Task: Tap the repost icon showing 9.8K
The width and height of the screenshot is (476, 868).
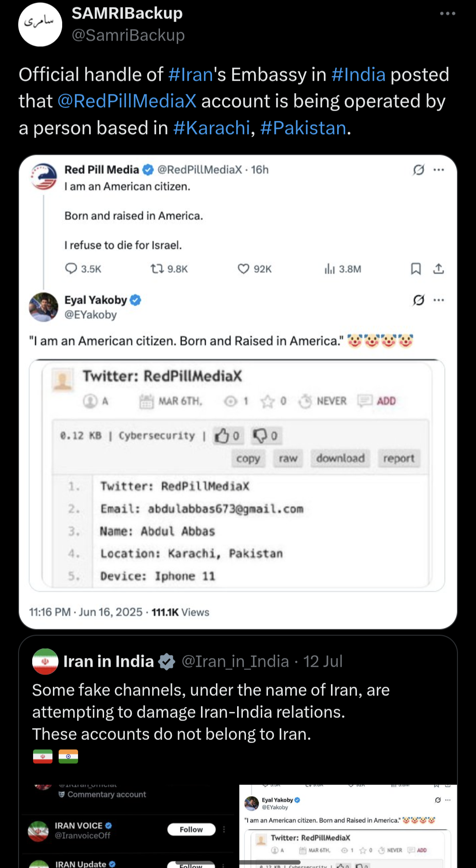Action: coord(157,269)
